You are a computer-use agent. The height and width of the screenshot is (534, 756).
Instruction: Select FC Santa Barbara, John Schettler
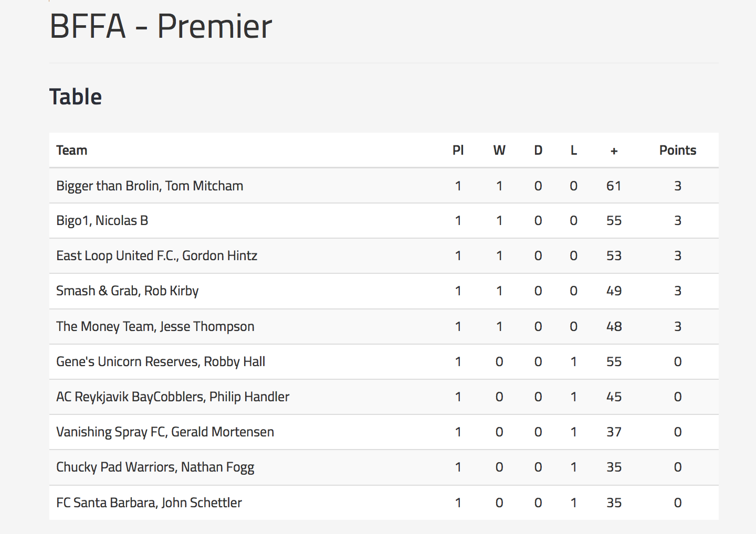pos(149,503)
